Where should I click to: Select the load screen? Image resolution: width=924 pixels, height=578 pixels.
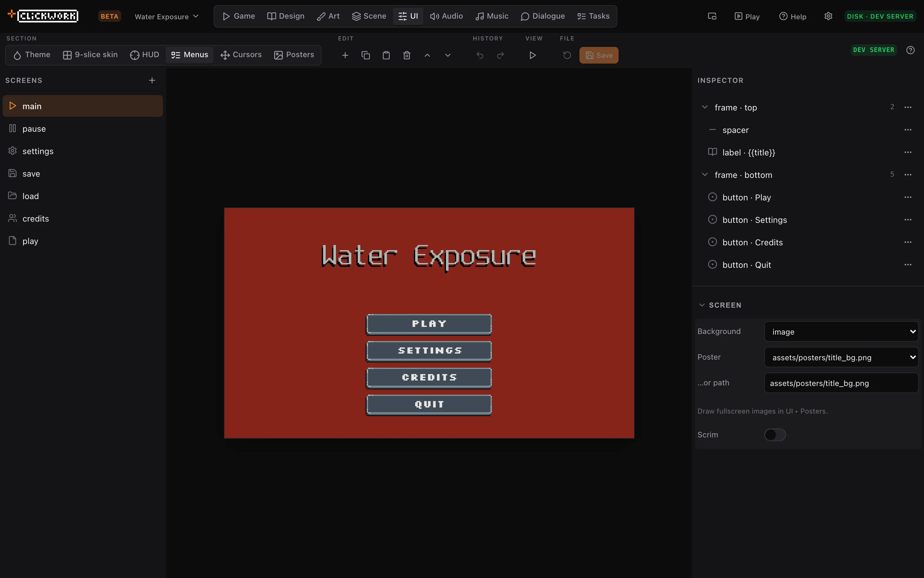(82, 196)
